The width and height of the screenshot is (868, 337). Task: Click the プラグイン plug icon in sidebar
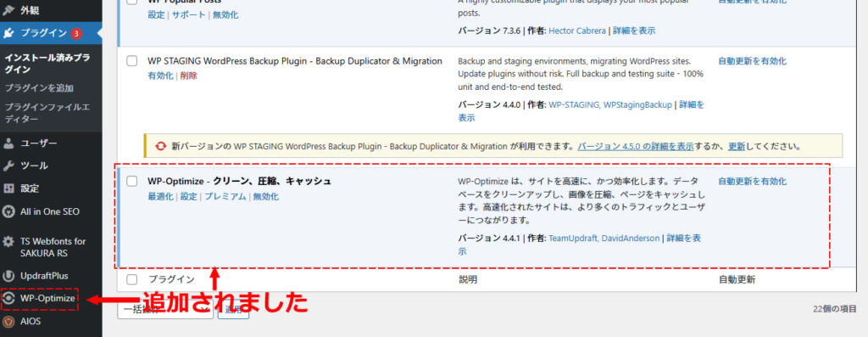8,33
